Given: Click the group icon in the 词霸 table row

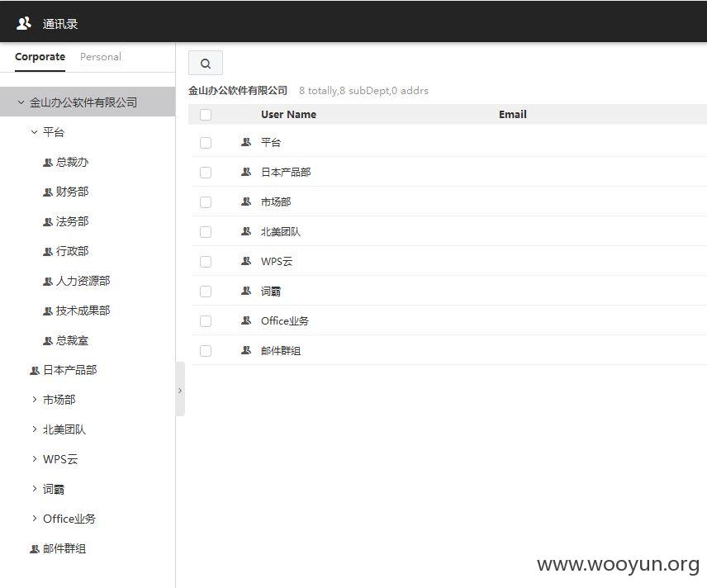Looking at the screenshot, I should [246, 291].
